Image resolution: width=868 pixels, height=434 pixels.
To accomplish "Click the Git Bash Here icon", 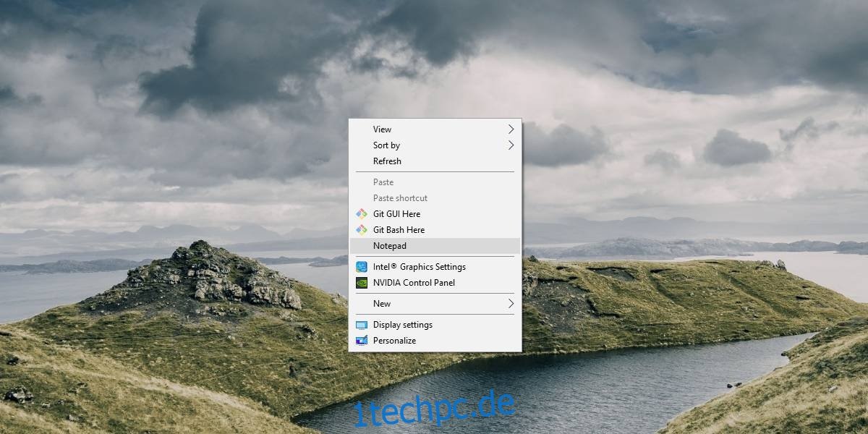I will click(x=362, y=230).
